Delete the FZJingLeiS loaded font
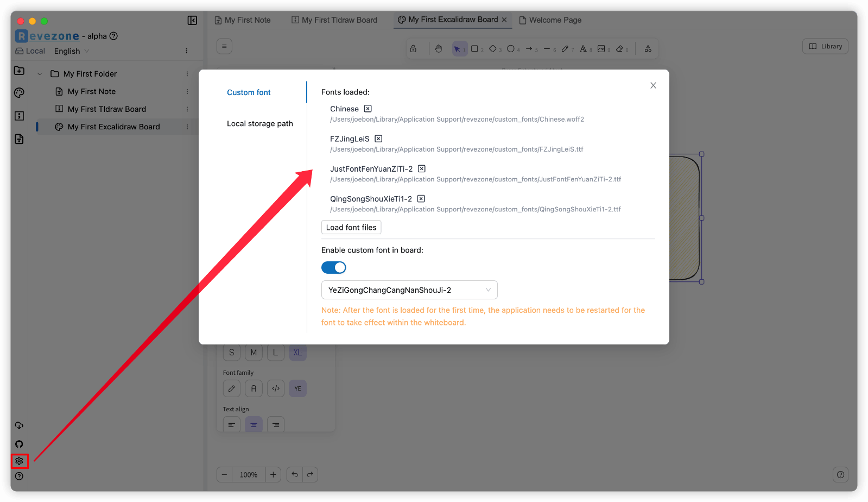The height and width of the screenshot is (502, 868). point(378,139)
